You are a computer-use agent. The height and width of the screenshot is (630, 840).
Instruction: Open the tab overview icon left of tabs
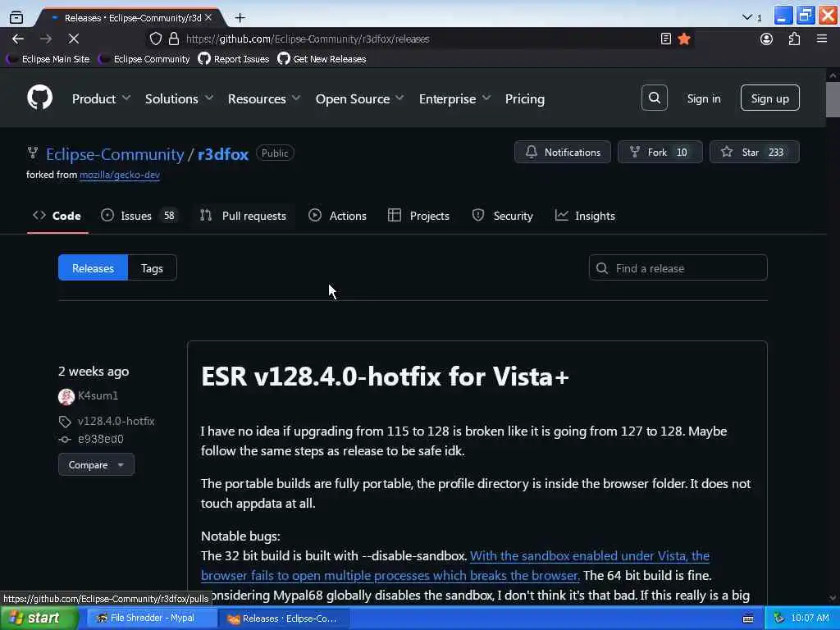tap(16, 18)
